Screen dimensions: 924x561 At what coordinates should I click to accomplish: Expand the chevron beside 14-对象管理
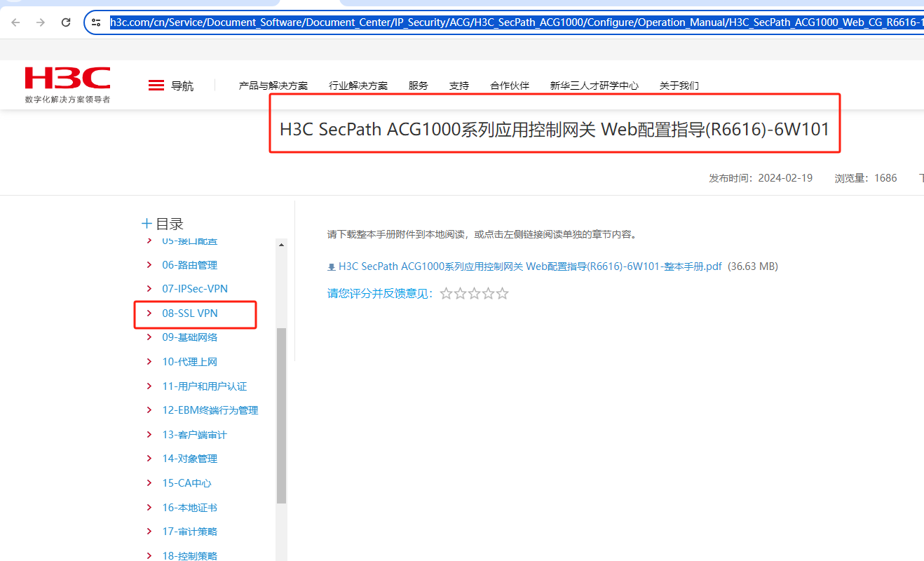pos(149,458)
